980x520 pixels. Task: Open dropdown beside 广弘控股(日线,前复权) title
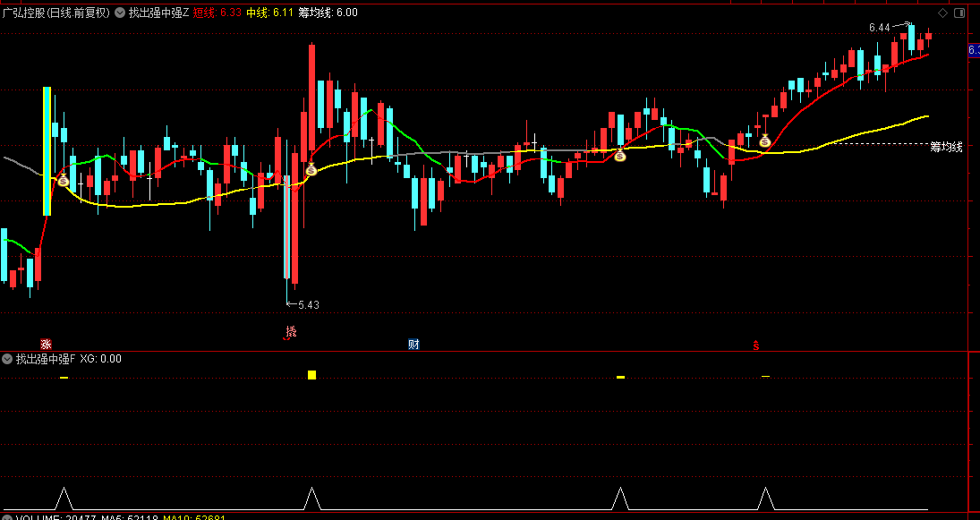[x=120, y=13]
